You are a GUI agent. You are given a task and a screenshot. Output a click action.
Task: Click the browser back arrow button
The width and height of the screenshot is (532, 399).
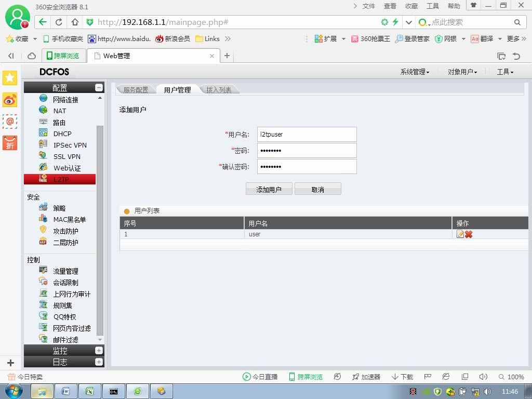43,22
